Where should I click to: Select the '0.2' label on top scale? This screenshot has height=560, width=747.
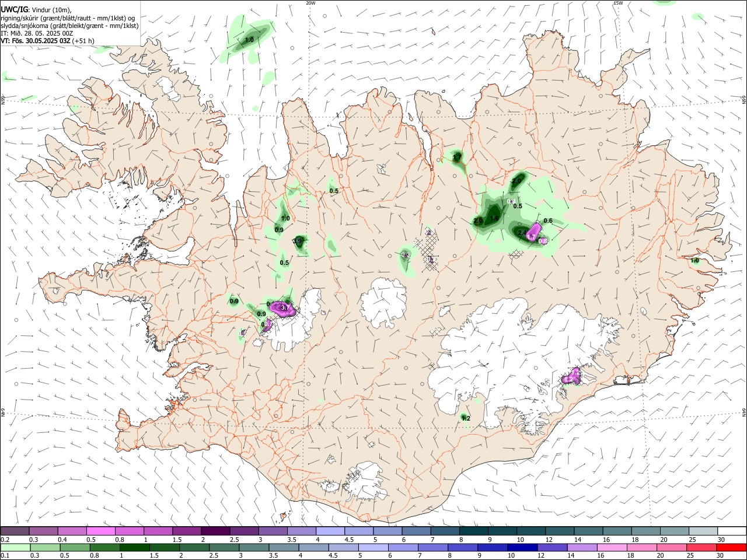pos(5,540)
